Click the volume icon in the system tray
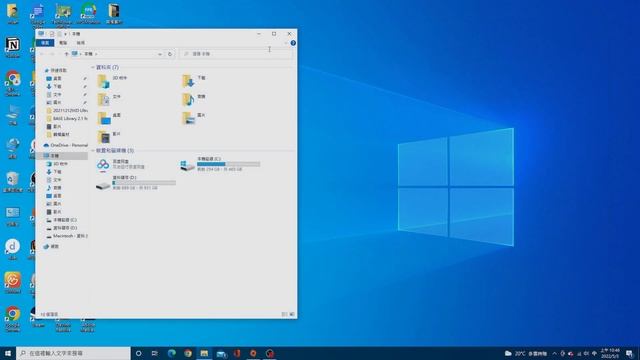Viewport: 640px width, 360px height. pos(586,353)
